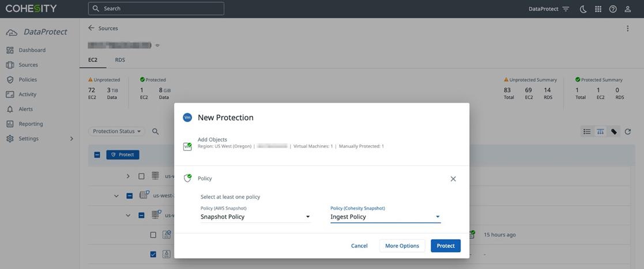Open Reporting in the sidebar
The image size is (644, 269).
31,124
